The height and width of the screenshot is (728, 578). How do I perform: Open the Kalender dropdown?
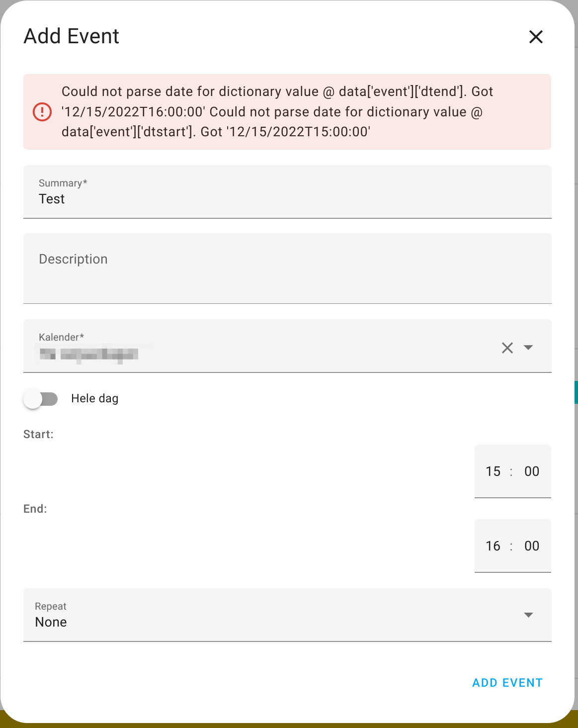coord(528,348)
